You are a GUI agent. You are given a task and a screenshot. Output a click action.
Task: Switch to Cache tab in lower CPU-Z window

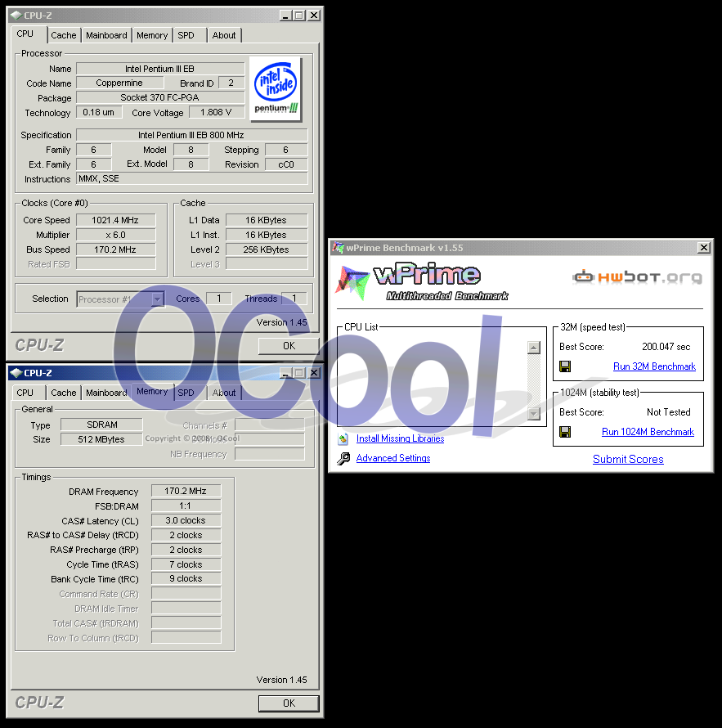tap(64, 393)
